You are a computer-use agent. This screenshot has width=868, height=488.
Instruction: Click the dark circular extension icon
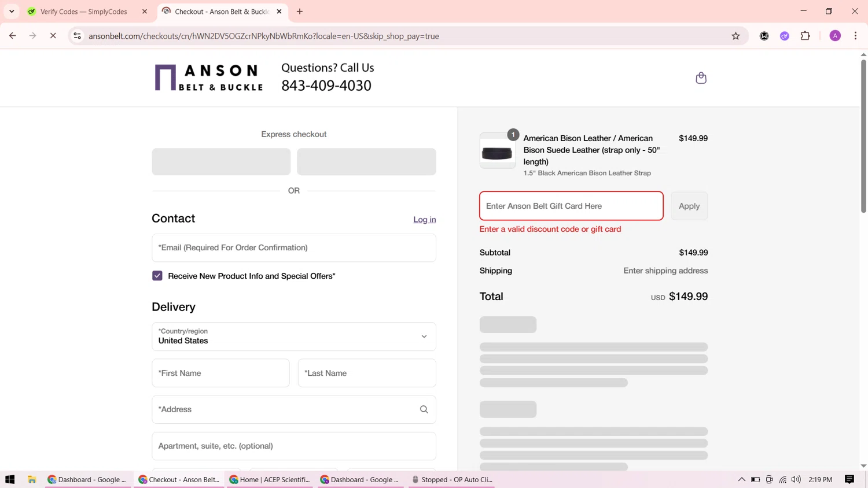(x=764, y=36)
